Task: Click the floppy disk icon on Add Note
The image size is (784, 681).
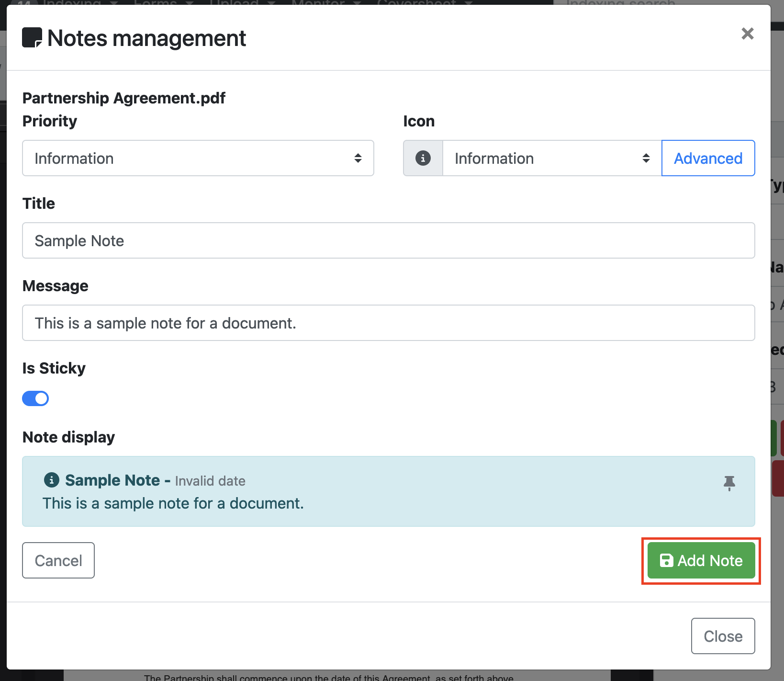Action: point(666,560)
